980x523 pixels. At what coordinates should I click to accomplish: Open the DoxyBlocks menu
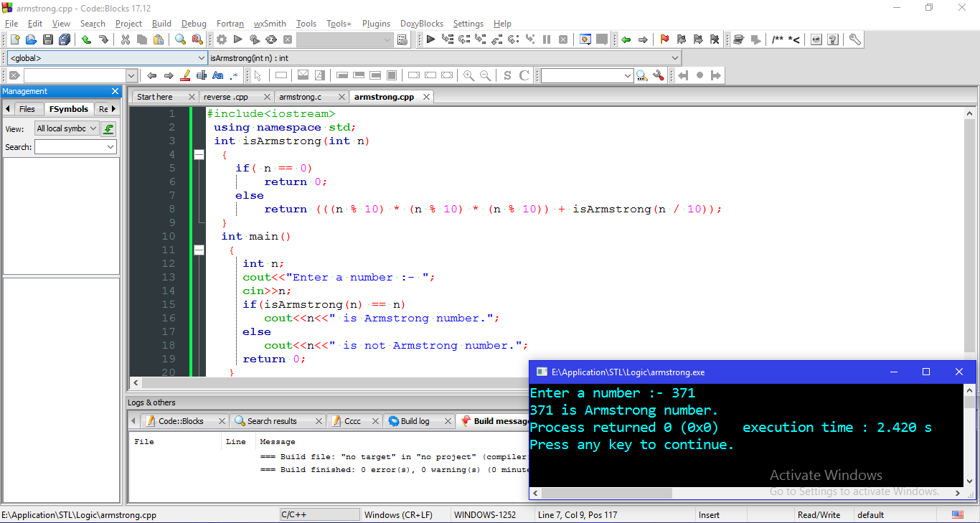[422, 24]
